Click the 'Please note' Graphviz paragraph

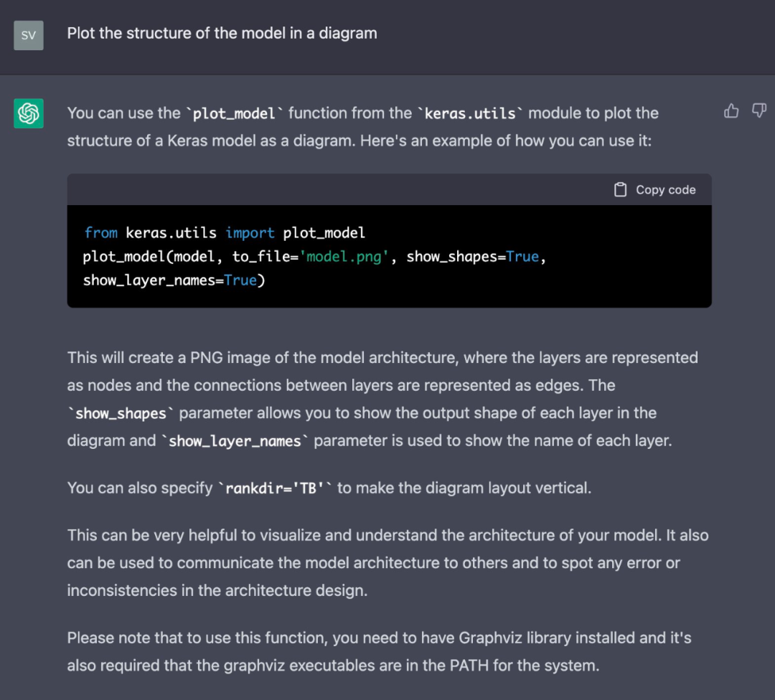coord(379,651)
